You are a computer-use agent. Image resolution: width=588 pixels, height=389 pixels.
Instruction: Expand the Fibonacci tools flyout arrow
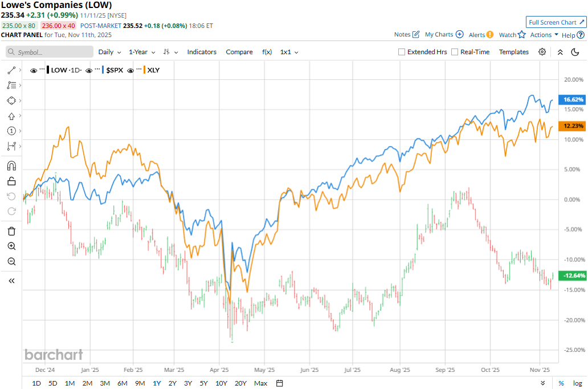[x=20, y=85]
